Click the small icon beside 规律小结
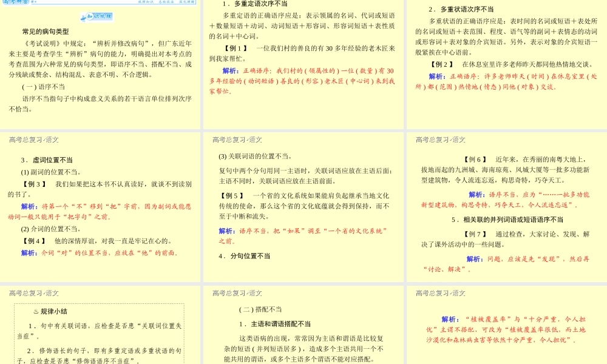Viewport: 607px width, 364px height. (x=36, y=311)
